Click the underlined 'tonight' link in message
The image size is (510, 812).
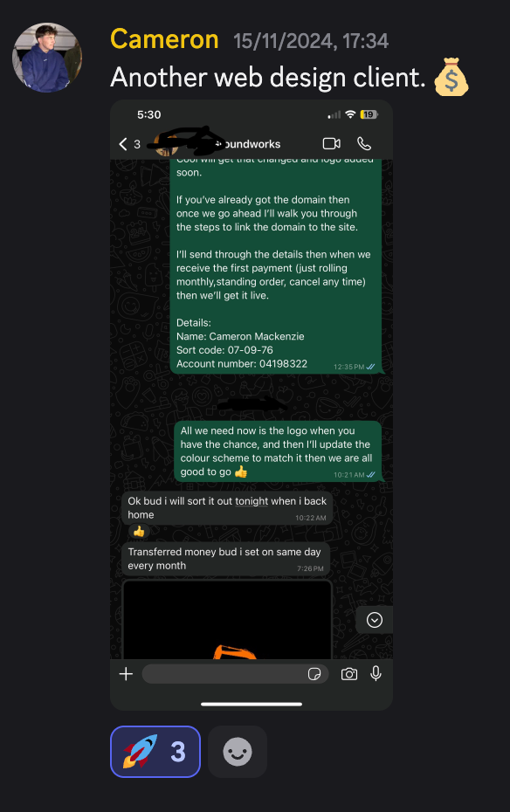point(252,501)
